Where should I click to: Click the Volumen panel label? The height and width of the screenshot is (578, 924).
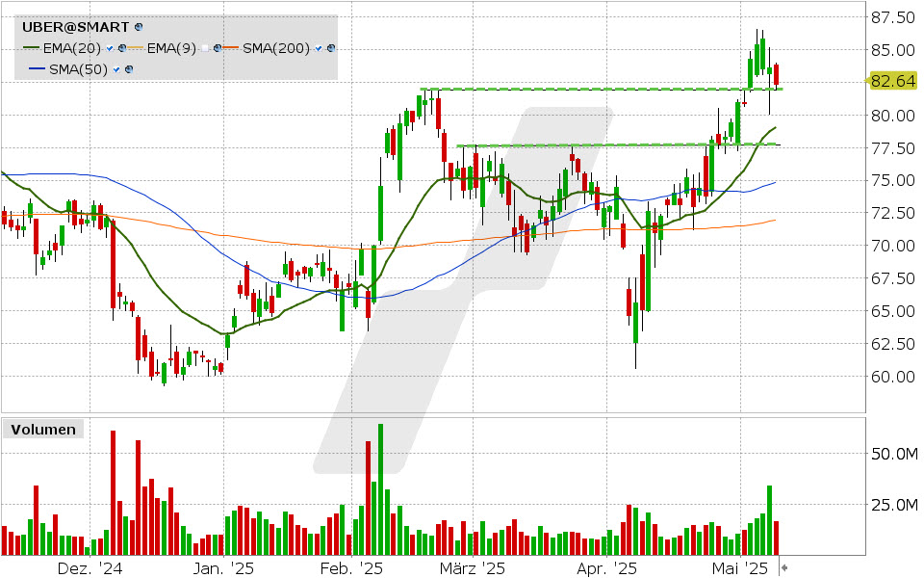click(x=43, y=430)
